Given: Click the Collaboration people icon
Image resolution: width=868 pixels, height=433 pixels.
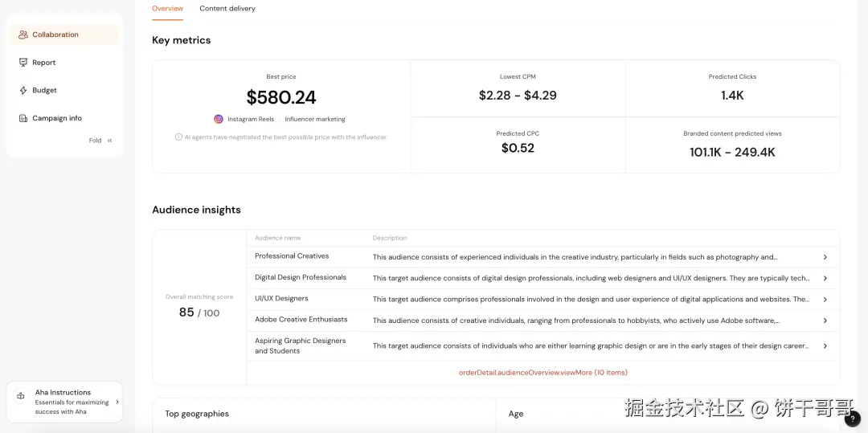Looking at the screenshot, I should [23, 35].
